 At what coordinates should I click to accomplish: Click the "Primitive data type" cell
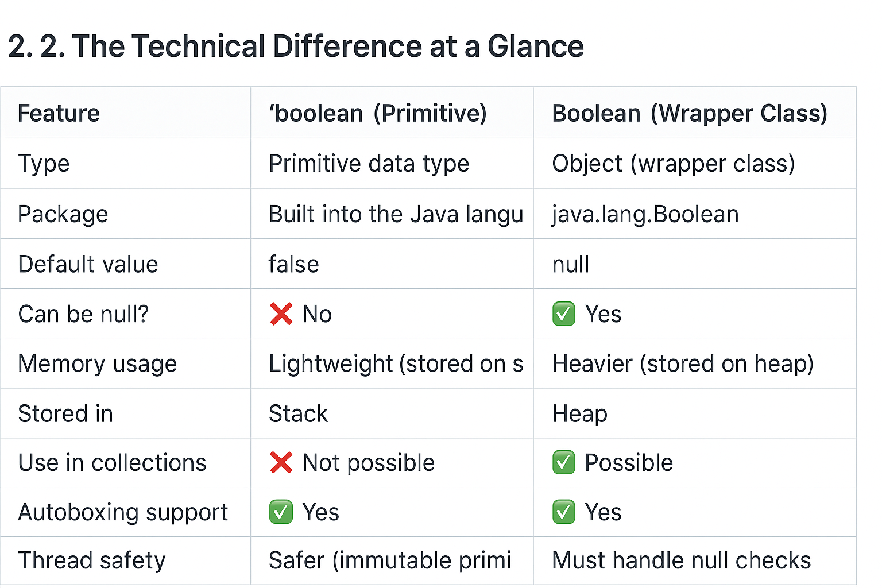(x=369, y=164)
